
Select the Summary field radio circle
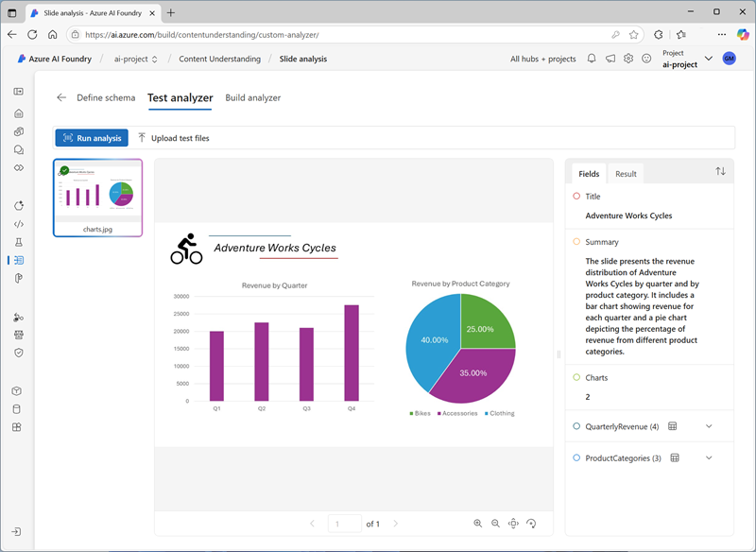coord(576,242)
